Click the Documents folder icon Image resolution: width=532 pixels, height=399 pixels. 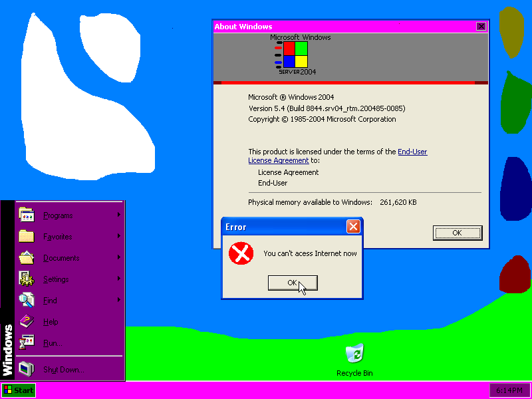tap(27, 257)
